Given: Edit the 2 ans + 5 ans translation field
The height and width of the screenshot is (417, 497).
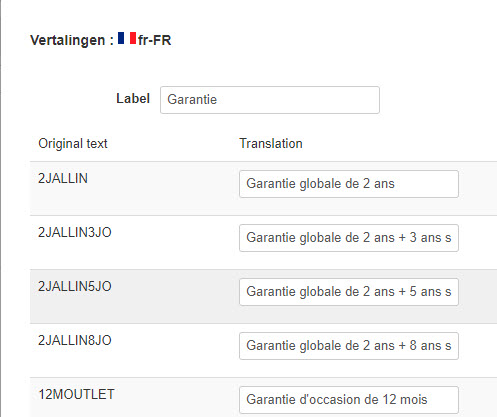Looking at the screenshot, I should (x=349, y=292).
